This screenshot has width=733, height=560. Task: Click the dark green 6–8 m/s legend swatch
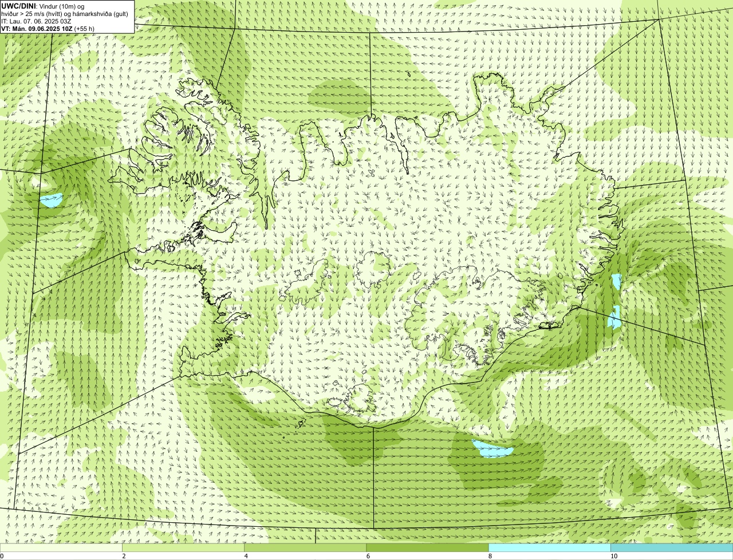coord(427,547)
